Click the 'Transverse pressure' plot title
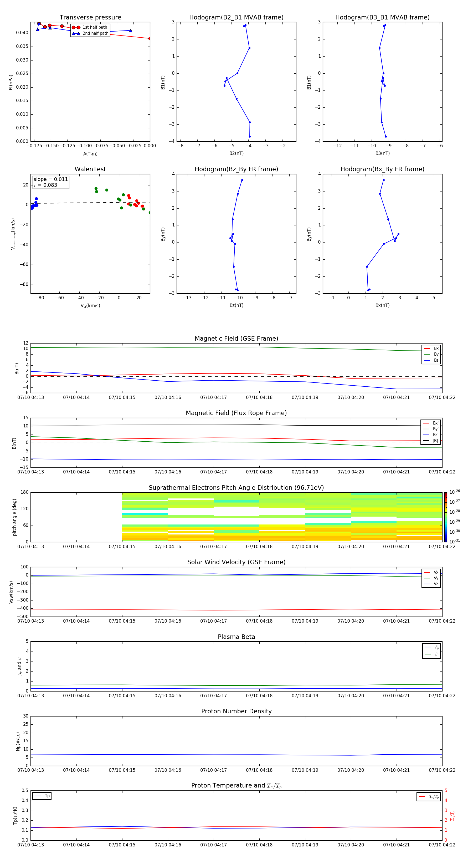 coord(90,18)
